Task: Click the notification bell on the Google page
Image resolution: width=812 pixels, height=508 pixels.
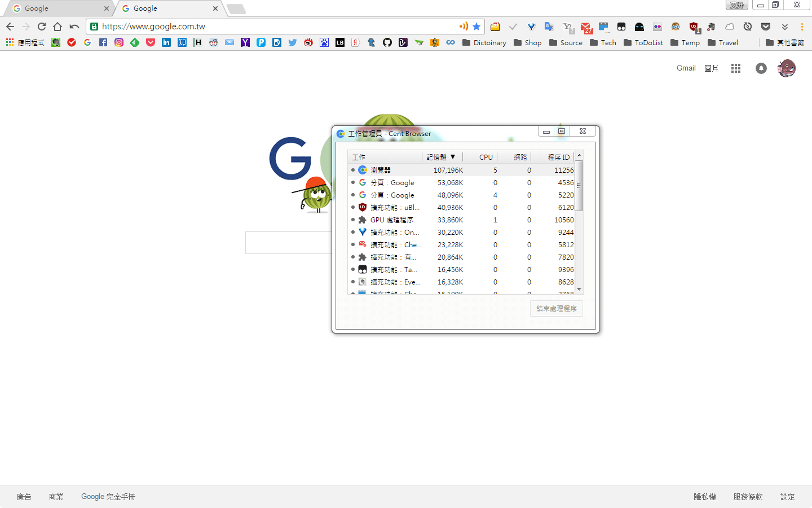Action: click(x=761, y=68)
